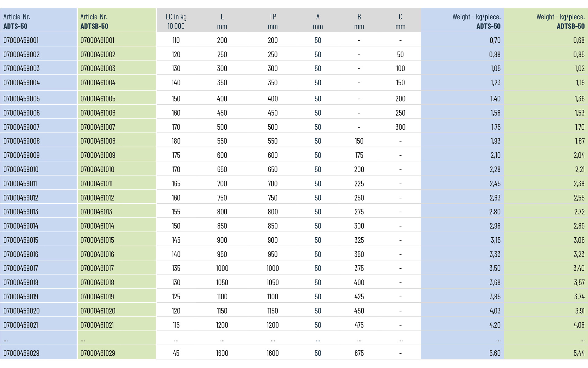Click the weight value 3,06

[579, 240]
